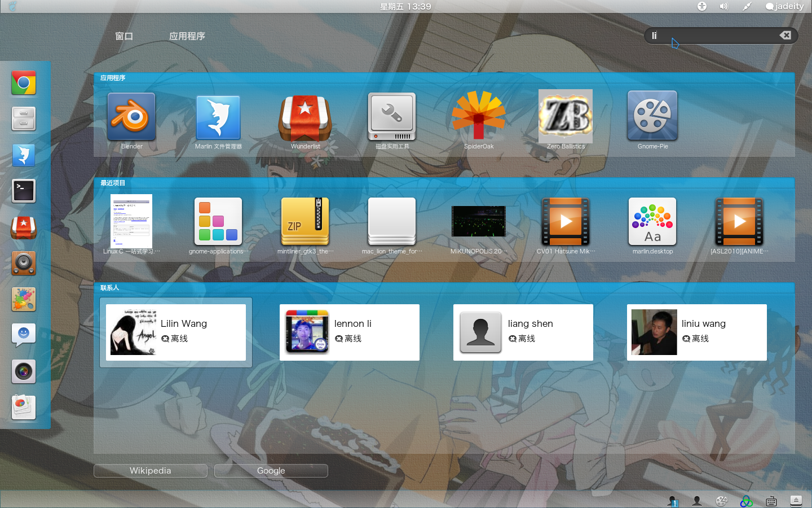Viewport: 812px width, 508px height.
Task: Clear the search field text
Action: pos(785,35)
